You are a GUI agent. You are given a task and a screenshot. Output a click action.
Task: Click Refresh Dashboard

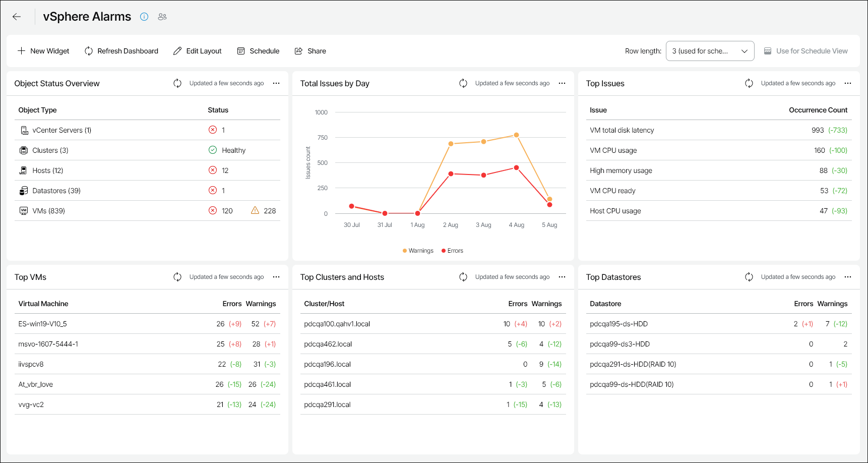click(121, 51)
